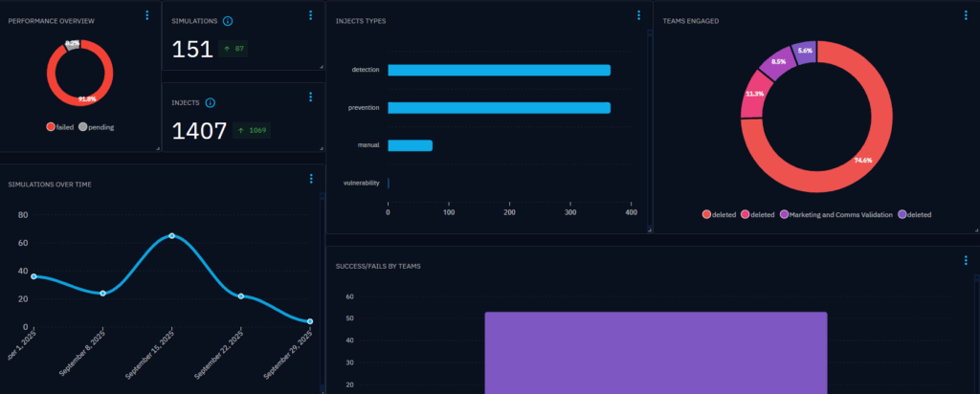Click the 1407 injects count
Image resolution: width=980 pixels, height=394 pixels.
tap(199, 131)
